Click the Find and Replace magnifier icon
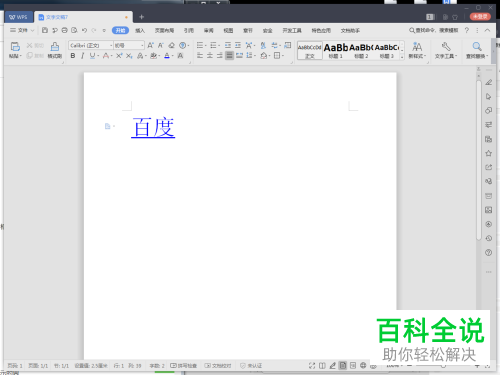 [x=477, y=46]
